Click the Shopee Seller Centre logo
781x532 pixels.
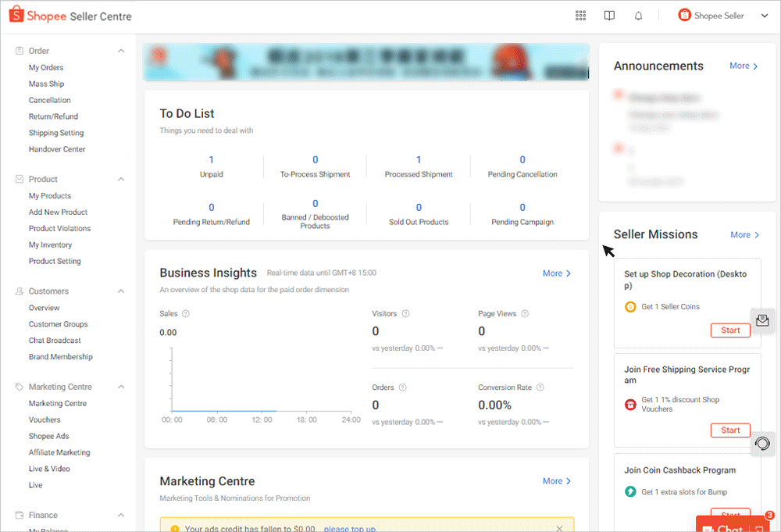(x=70, y=15)
